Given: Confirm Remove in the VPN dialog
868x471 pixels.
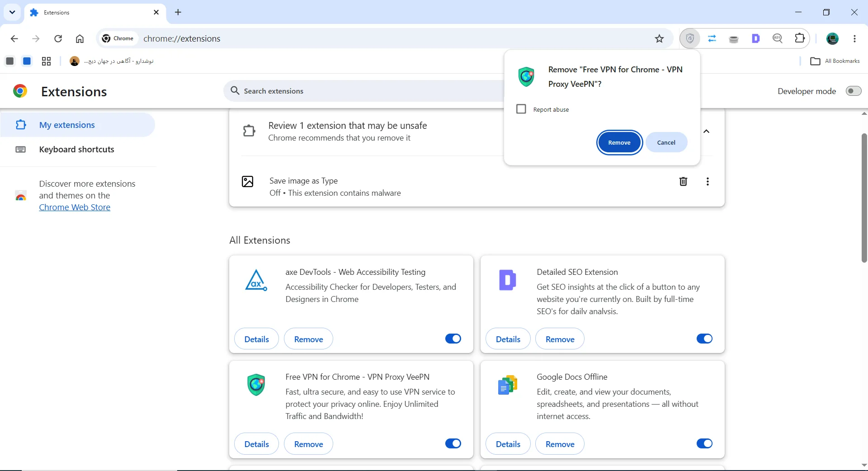Looking at the screenshot, I should point(619,142).
